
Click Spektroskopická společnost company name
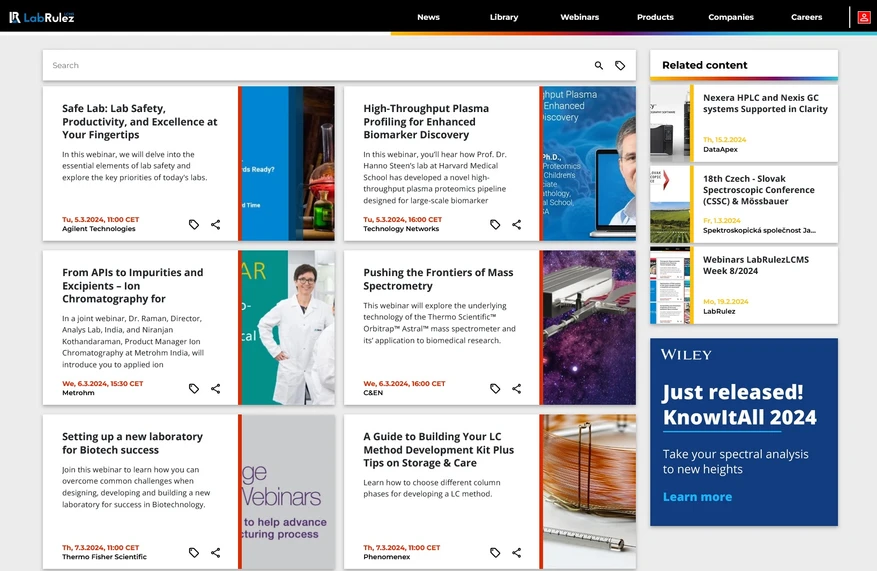(x=759, y=230)
